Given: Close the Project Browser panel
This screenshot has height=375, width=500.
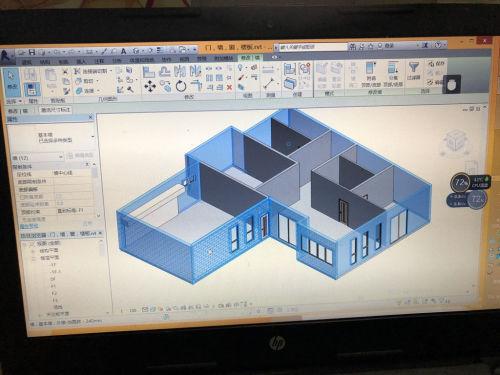Looking at the screenshot, I should (x=101, y=233).
